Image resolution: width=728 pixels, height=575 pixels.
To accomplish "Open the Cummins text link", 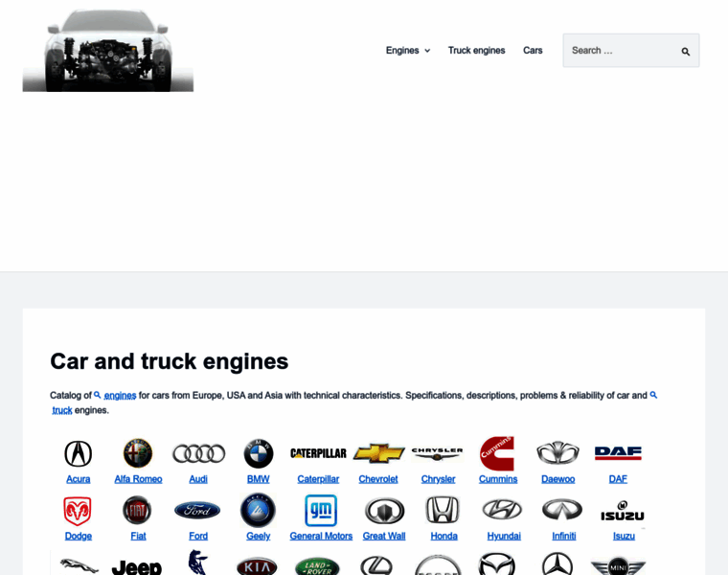I will 498,479.
